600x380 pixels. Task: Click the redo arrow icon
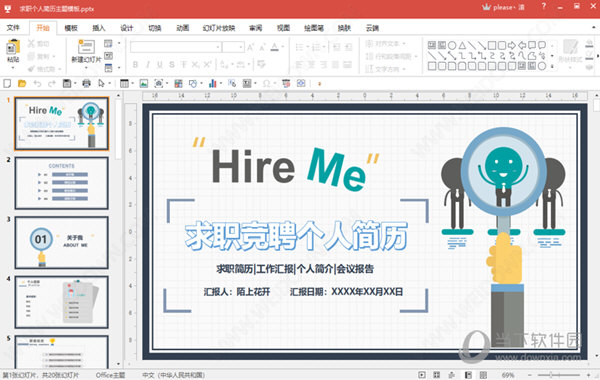(52, 83)
